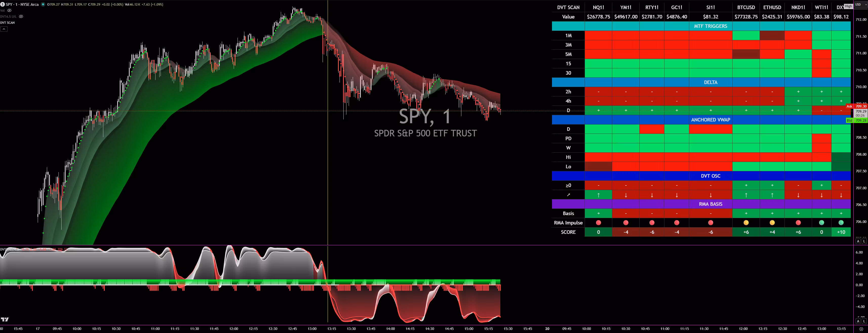This screenshot has width=868, height=333.
Task: Click the ETHUSD column header
Action: (772, 7)
